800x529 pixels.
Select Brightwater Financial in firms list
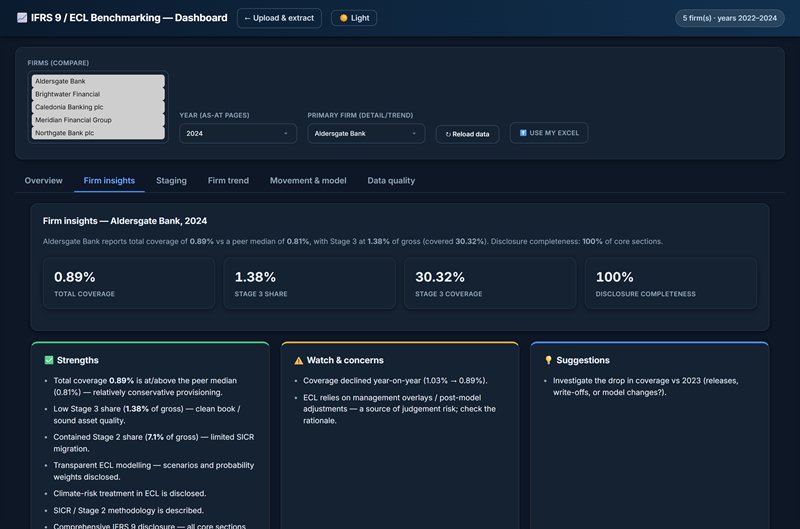pos(98,94)
